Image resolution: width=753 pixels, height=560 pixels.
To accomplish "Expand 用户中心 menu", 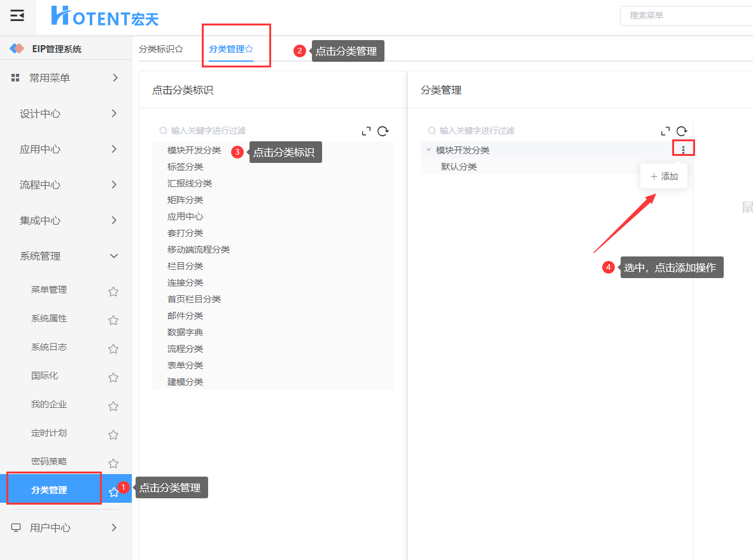I will 114,528.
